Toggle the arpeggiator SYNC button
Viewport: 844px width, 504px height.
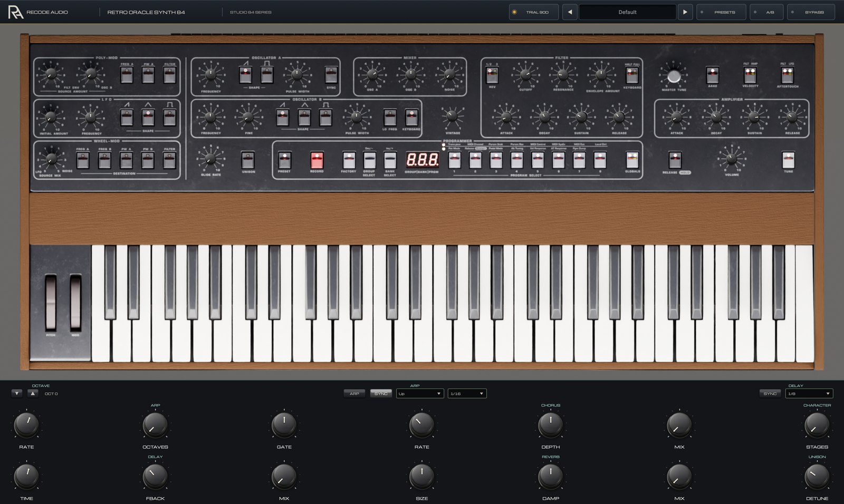pyautogui.click(x=380, y=393)
